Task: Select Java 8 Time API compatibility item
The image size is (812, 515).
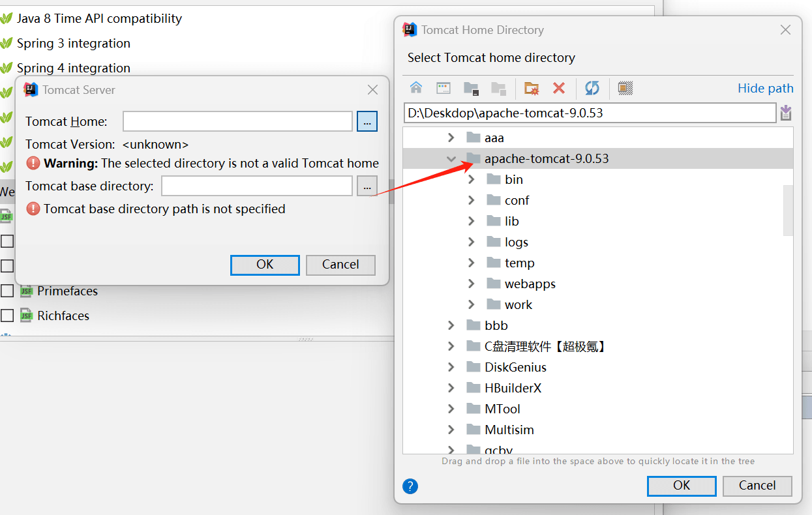Action: 99,19
